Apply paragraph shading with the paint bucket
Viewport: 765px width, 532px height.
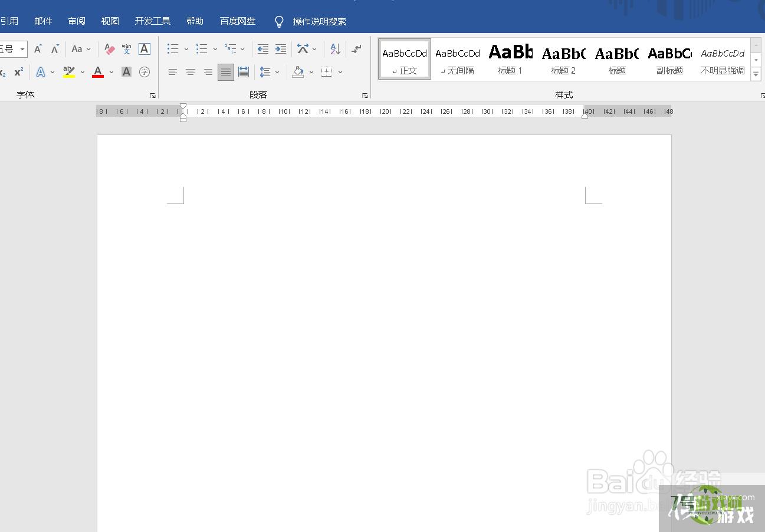point(298,72)
